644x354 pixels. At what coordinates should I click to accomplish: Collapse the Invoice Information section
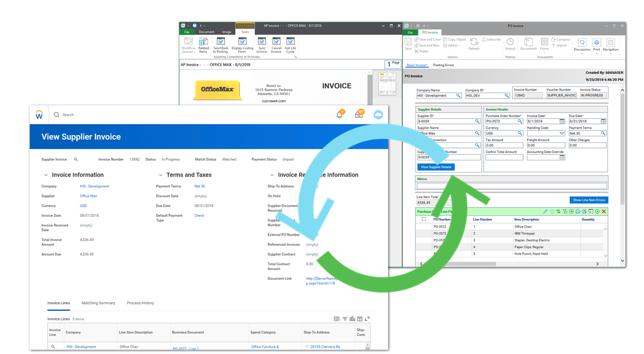46,175
